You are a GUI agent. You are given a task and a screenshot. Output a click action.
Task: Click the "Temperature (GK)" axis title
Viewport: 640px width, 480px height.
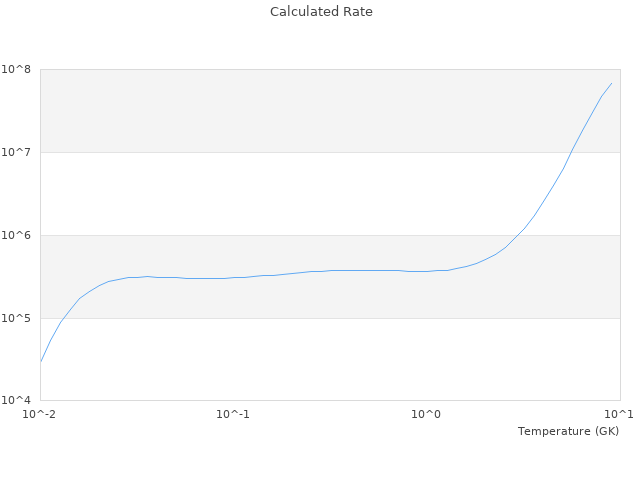click(568, 431)
